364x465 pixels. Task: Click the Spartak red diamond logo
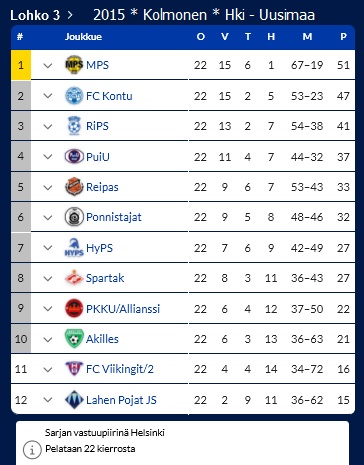point(74,278)
